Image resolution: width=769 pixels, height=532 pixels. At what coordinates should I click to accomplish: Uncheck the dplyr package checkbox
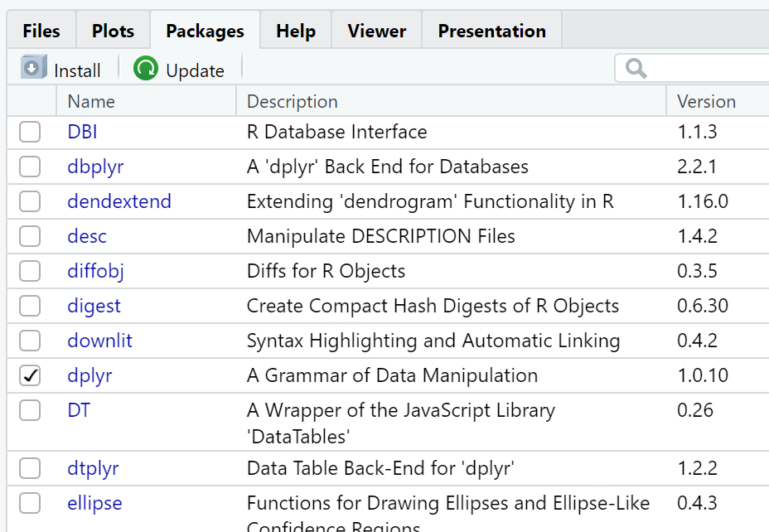30,375
